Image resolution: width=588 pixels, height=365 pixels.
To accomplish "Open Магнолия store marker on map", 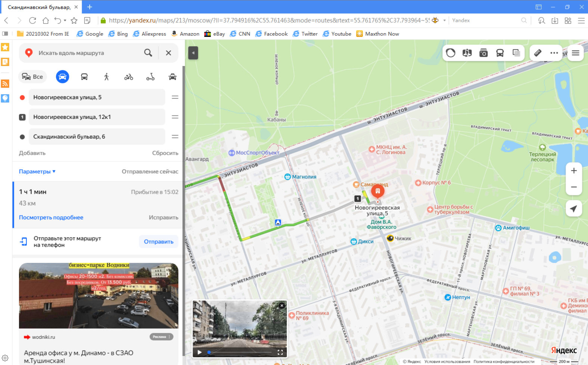I will (287, 177).
